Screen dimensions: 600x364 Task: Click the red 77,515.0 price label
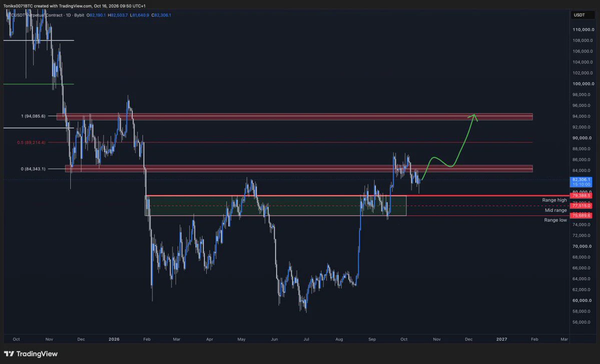coord(581,205)
